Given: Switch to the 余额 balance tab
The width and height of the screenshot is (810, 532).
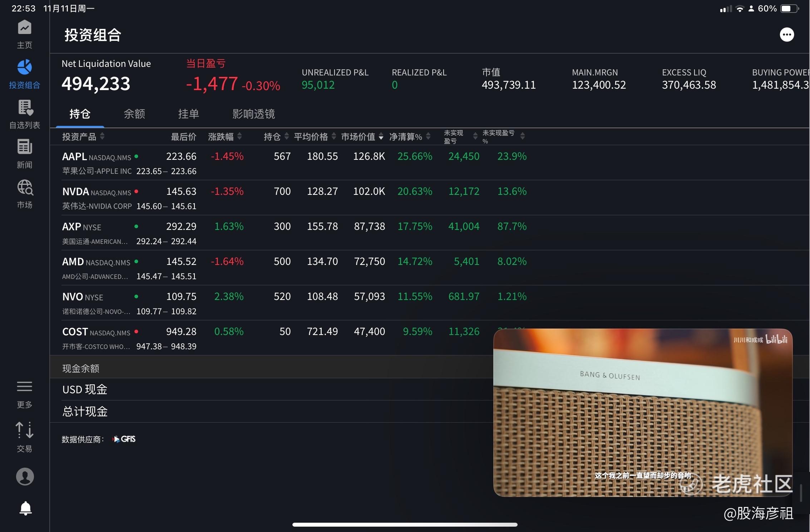Looking at the screenshot, I should click(x=134, y=114).
